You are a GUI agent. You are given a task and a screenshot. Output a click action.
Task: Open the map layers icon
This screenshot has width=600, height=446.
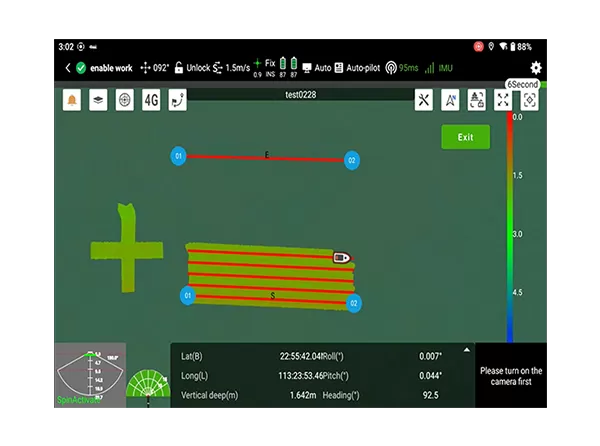[98, 100]
